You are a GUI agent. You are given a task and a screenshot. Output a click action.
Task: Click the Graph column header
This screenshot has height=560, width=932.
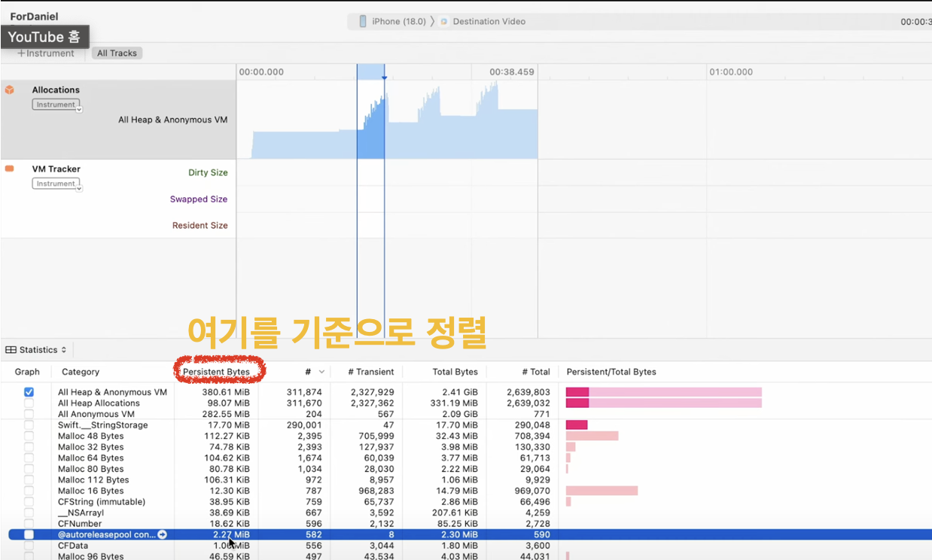[x=27, y=372]
